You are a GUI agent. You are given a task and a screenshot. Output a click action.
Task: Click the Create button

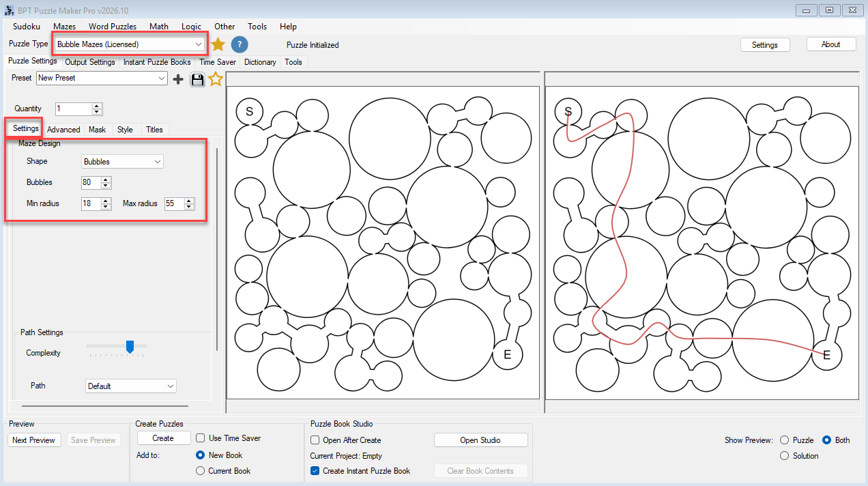coord(163,438)
